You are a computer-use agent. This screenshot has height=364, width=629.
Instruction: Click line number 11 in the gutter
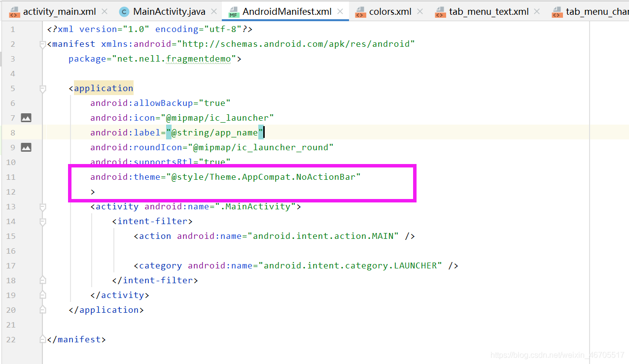11,177
